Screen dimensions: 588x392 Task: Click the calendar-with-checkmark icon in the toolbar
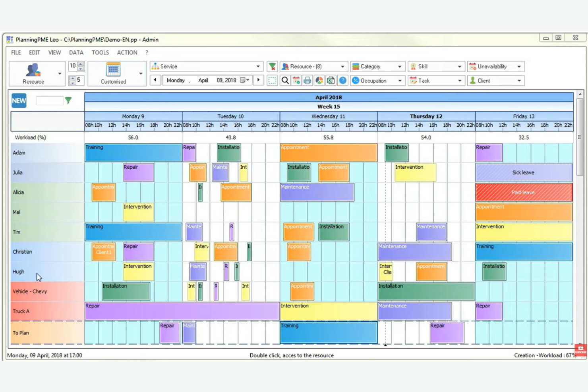coord(296,80)
